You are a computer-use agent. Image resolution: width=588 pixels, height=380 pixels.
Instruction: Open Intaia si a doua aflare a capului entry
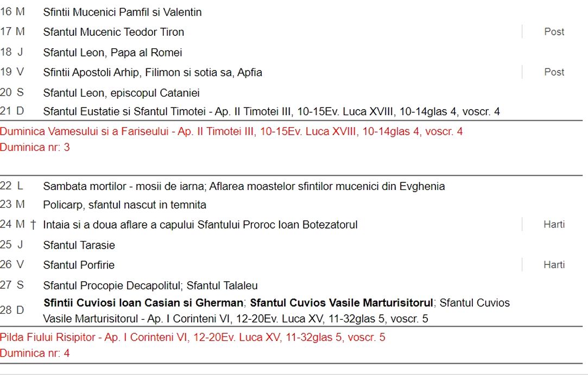point(200,225)
